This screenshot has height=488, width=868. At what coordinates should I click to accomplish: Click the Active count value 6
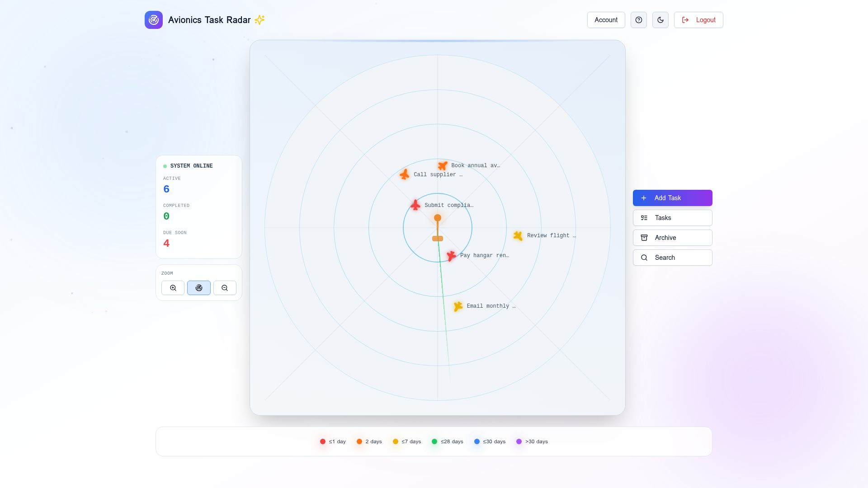166,189
